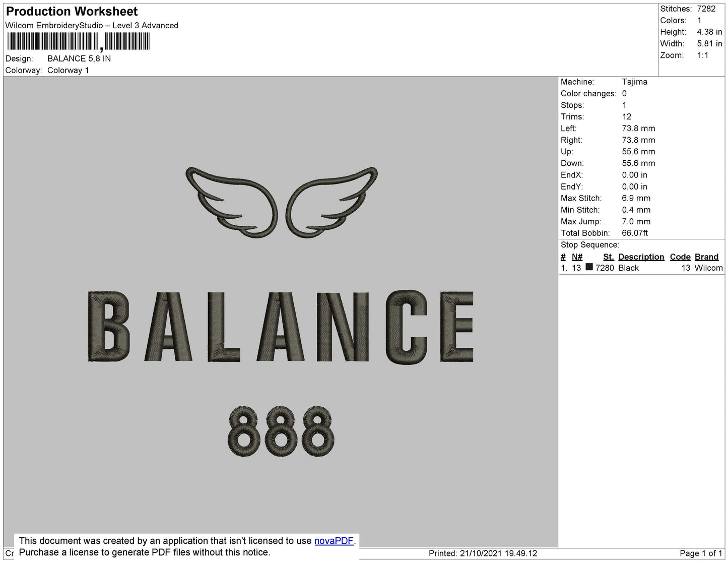Viewport: 728px width, 563px height.
Task: Click the barcode under the worksheet title
Action: click(x=79, y=42)
